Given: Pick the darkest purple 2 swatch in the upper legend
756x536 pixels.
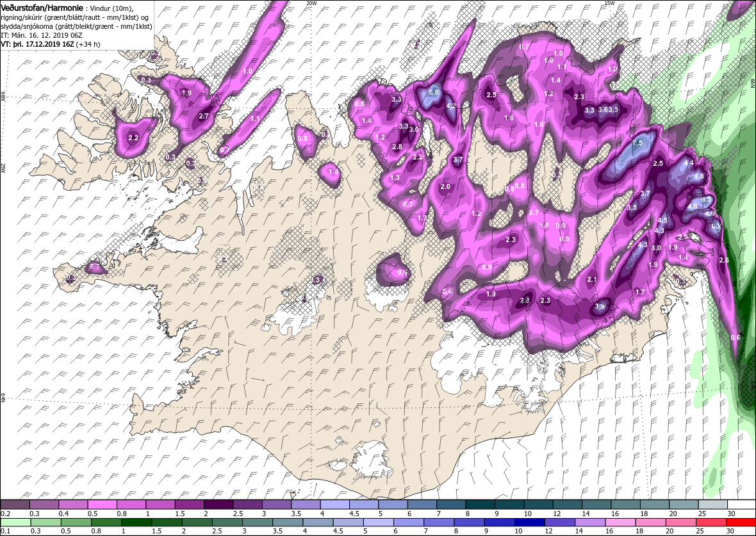Looking at the screenshot, I should pos(218,505).
